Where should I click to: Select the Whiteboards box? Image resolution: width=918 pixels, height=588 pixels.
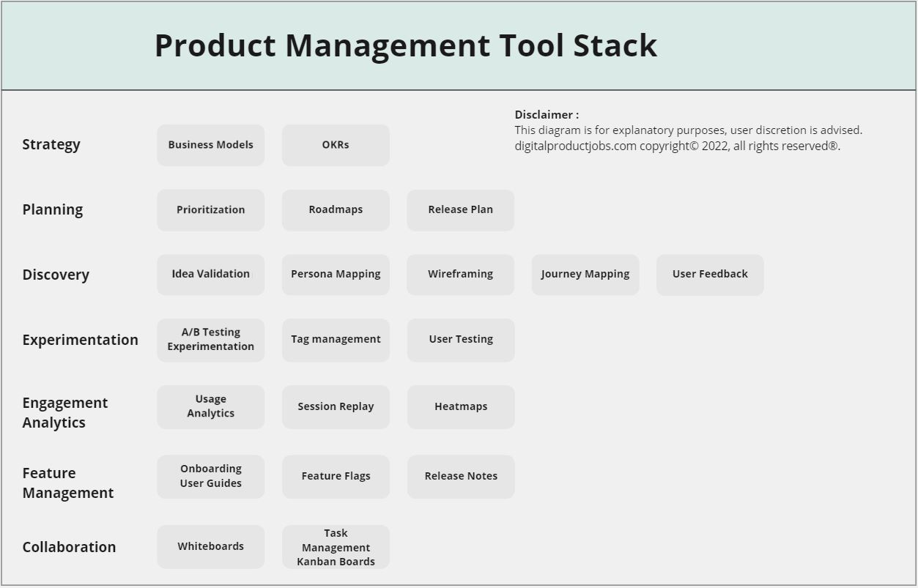coord(210,547)
